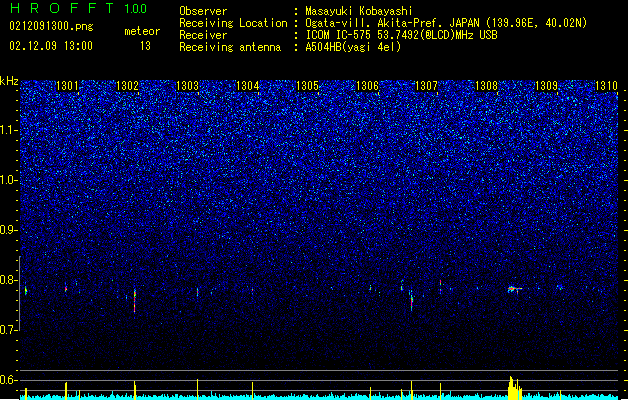Viewport: 629px width, 400px height.
Task: Click the Receiving Location label
Action: (233, 23)
